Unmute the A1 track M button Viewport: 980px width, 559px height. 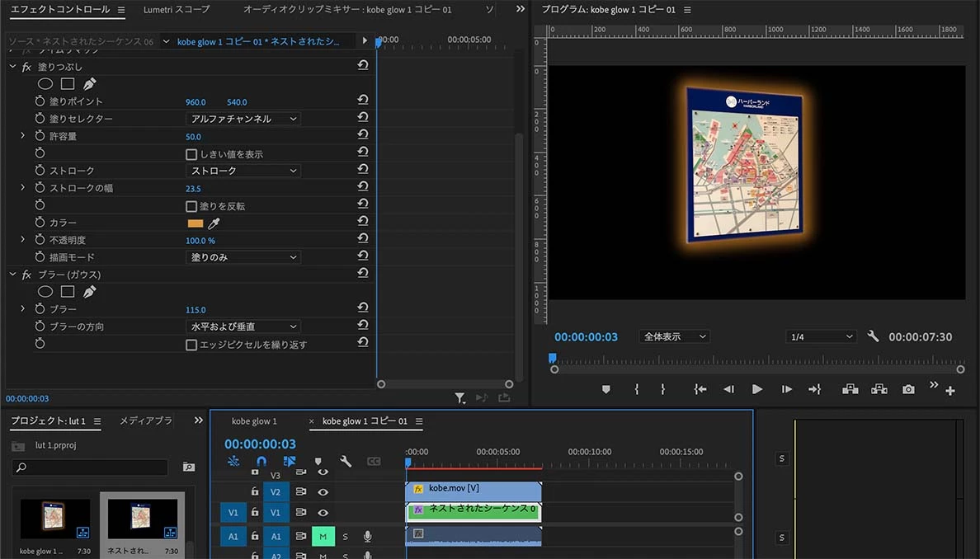(323, 536)
